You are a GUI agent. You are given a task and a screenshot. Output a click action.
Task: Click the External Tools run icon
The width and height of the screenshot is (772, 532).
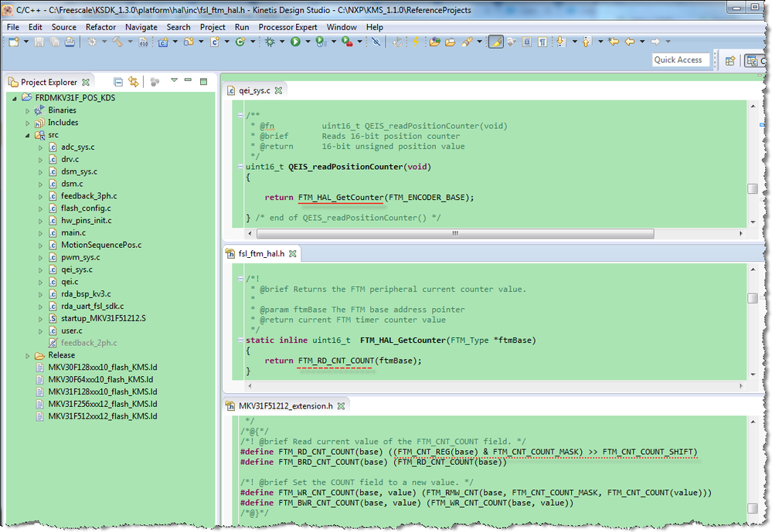[347, 42]
